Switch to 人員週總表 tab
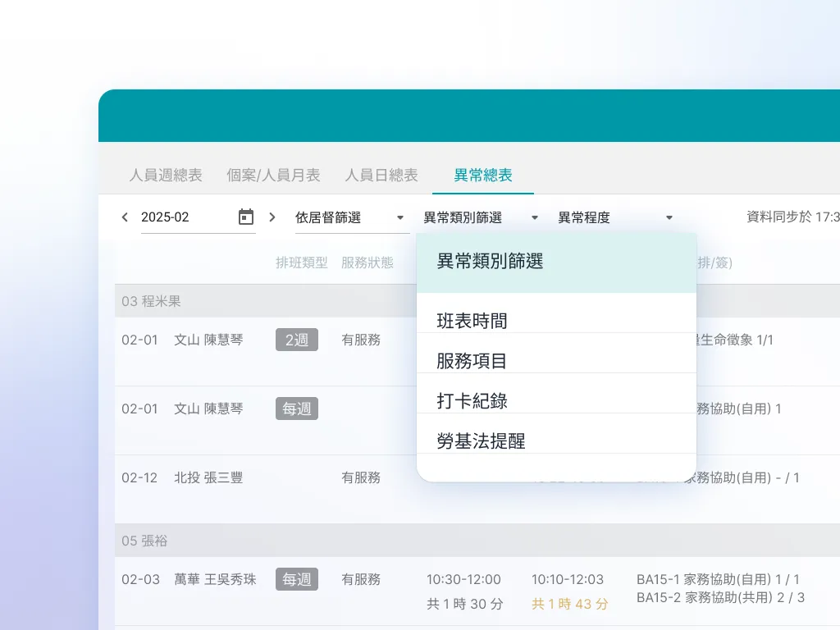The image size is (840, 630). click(166, 176)
